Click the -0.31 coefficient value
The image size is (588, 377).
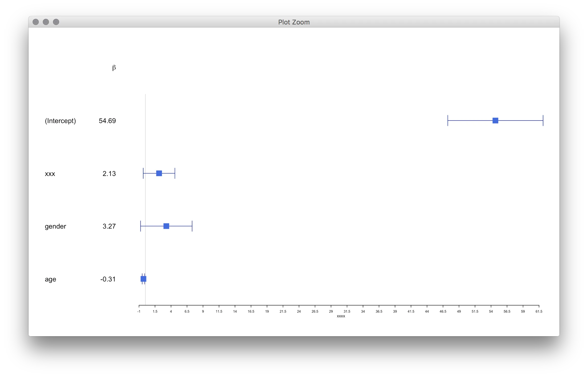(x=108, y=279)
